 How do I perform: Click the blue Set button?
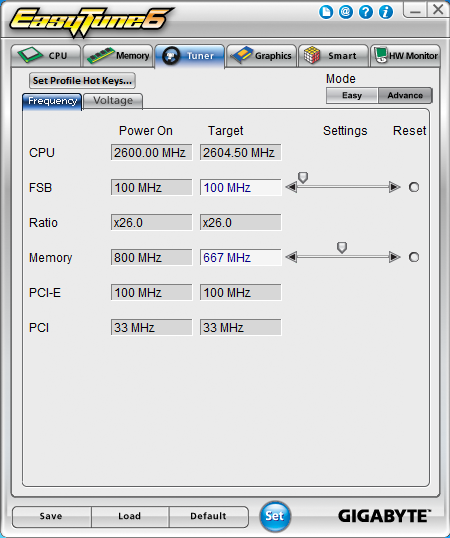tap(275, 516)
